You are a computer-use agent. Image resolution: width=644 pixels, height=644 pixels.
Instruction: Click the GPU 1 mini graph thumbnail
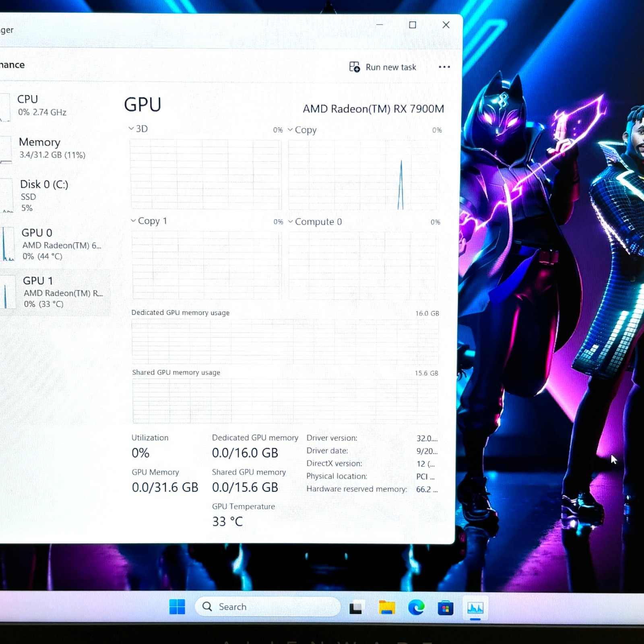(x=8, y=292)
